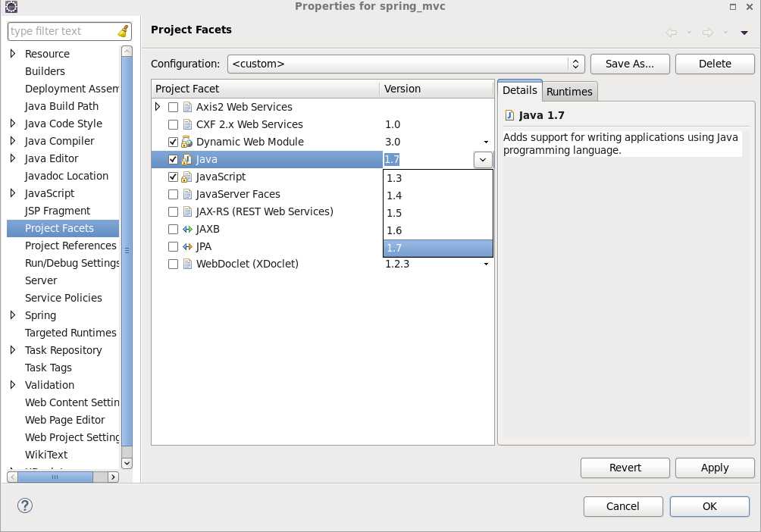Select Deployment Assembly in sidebar
Viewport: 761px width, 532px height.
(x=71, y=89)
